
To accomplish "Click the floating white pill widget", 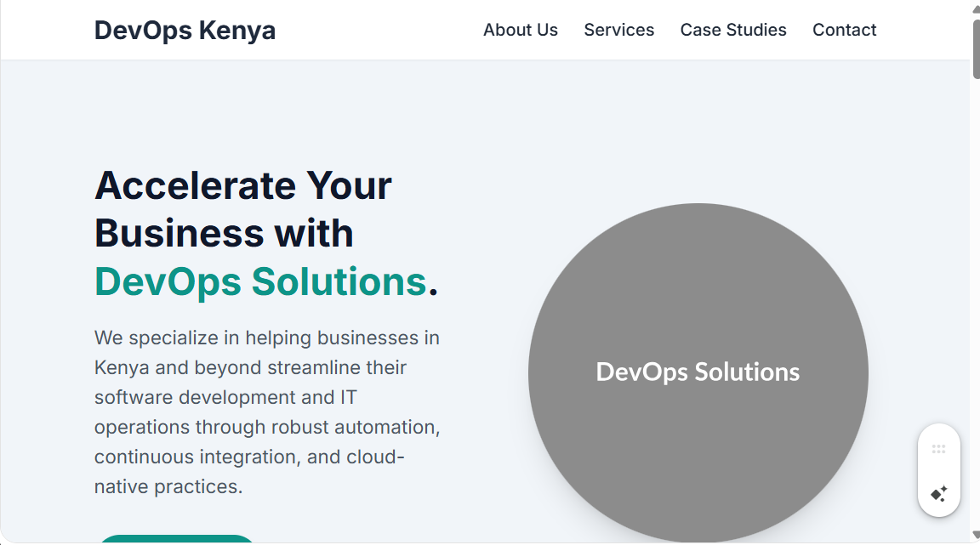I will (x=939, y=470).
